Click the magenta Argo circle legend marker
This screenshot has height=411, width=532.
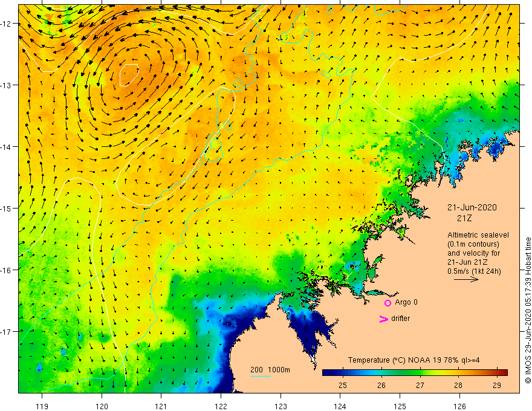coord(388,303)
